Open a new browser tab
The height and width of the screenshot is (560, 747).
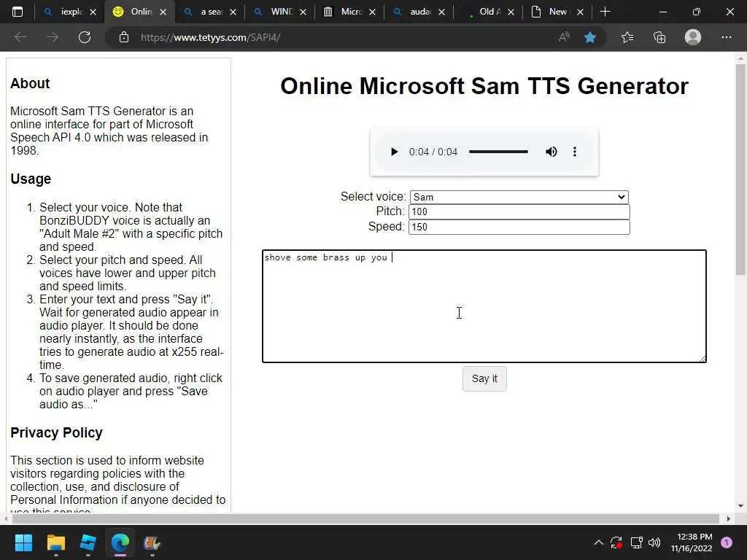pos(605,12)
